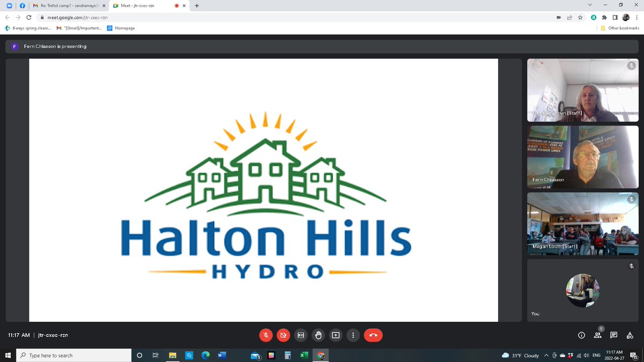Open Activities icon in Meet
Image resolution: width=644 pixels, height=362 pixels.
point(630,335)
